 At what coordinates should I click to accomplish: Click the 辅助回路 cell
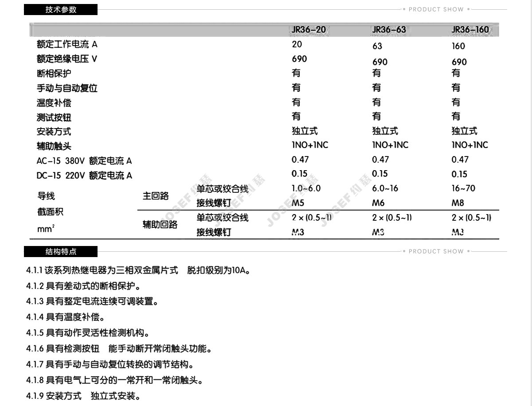tap(160, 224)
